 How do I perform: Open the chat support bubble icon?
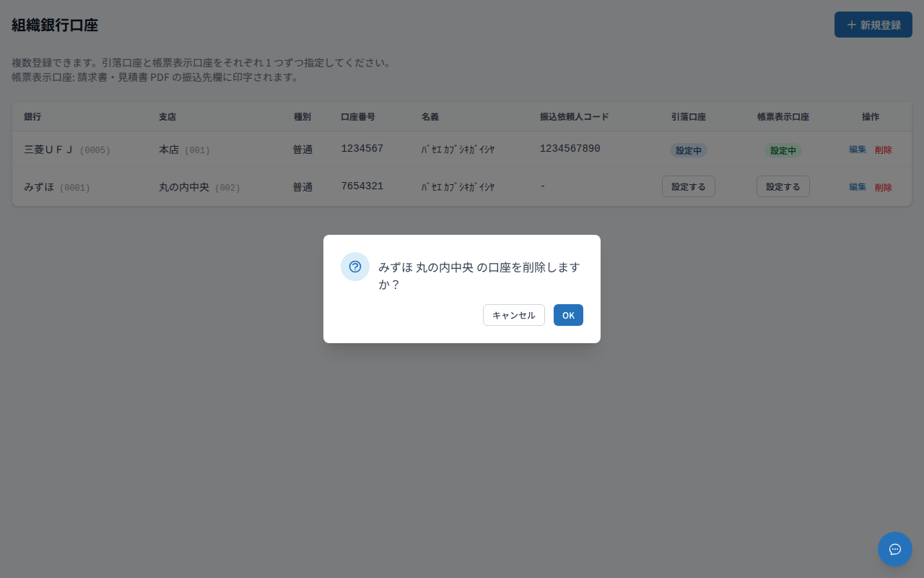point(895,549)
